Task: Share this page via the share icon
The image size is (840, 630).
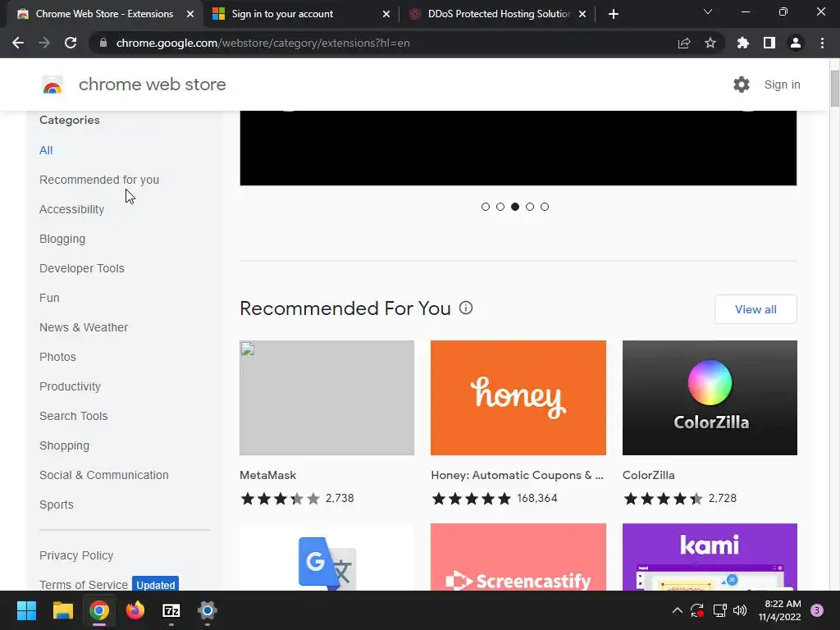Action: (x=683, y=43)
